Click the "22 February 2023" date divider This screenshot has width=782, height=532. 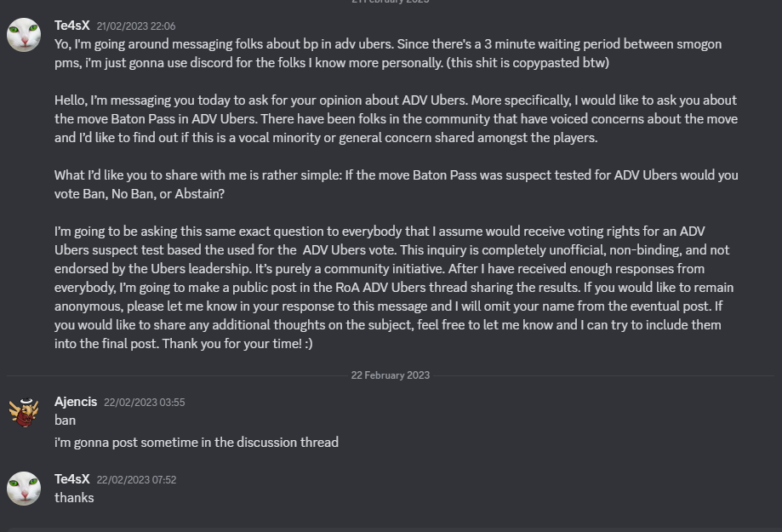(x=391, y=375)
